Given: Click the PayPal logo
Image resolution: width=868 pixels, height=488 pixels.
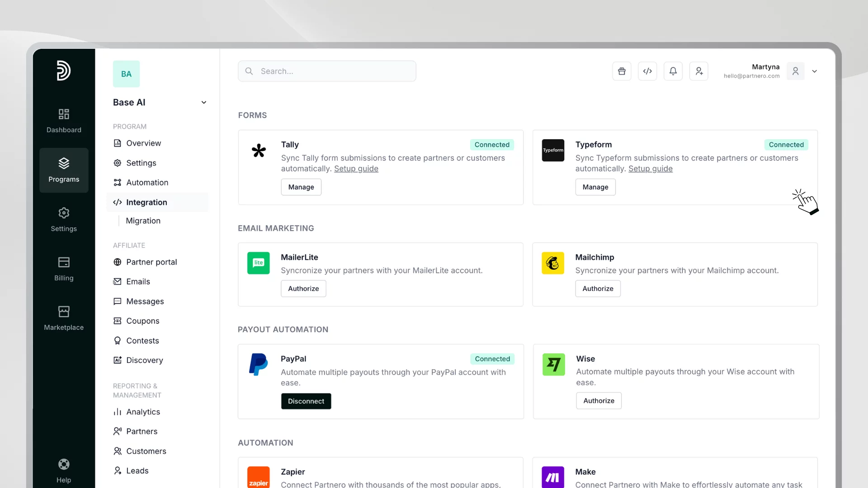Looking at the screenshot, I should pyautogui.click(x=259, y=365).
